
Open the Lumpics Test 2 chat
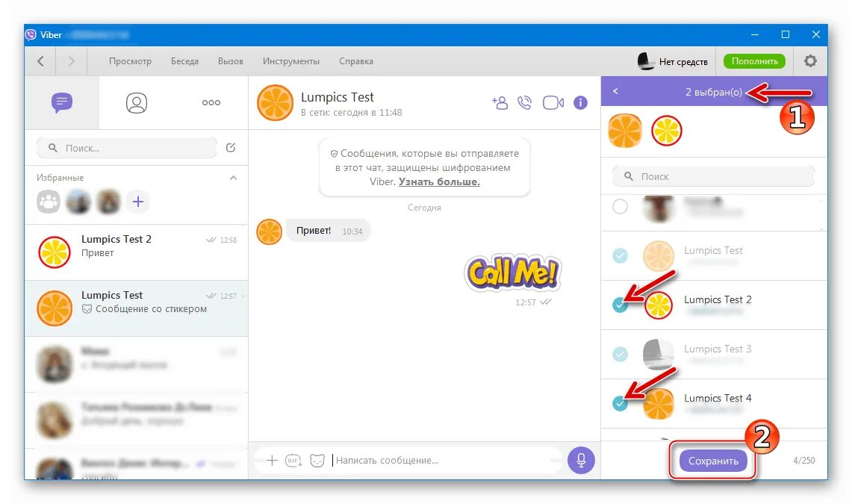[x=137, y=252]
